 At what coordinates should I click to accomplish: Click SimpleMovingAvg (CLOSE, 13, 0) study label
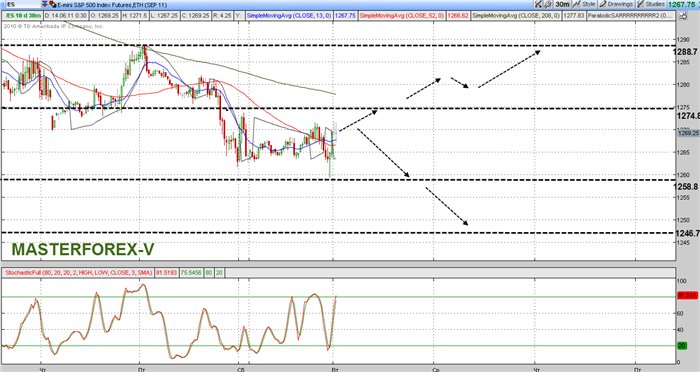(289, 15)
